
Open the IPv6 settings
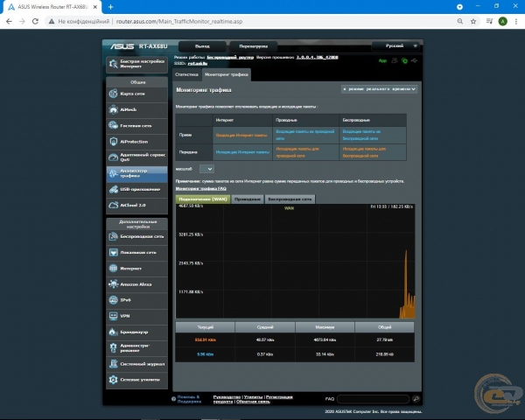point(137,300)
